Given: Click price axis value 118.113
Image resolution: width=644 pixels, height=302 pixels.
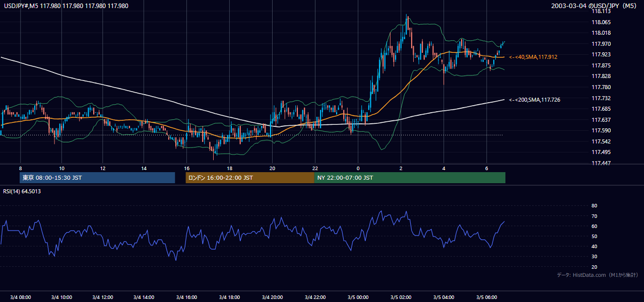Looking at the screenshot, I should click(x=601, y=11).
